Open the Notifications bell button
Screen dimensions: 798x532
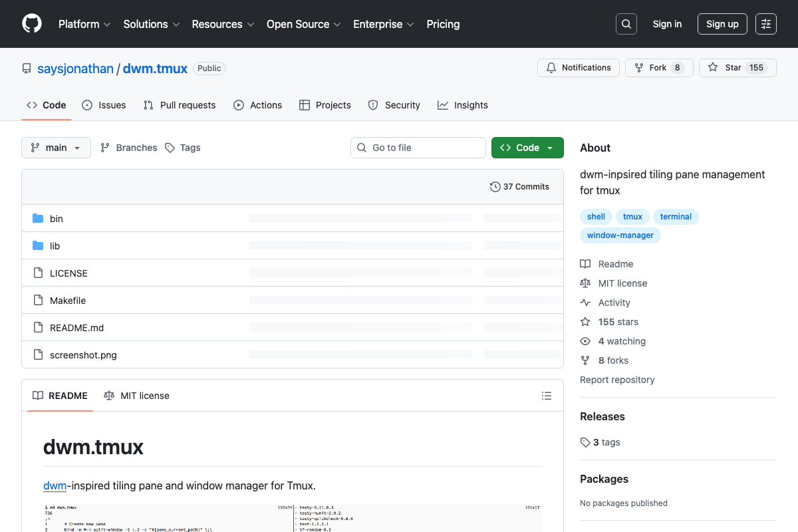point(579,68)
